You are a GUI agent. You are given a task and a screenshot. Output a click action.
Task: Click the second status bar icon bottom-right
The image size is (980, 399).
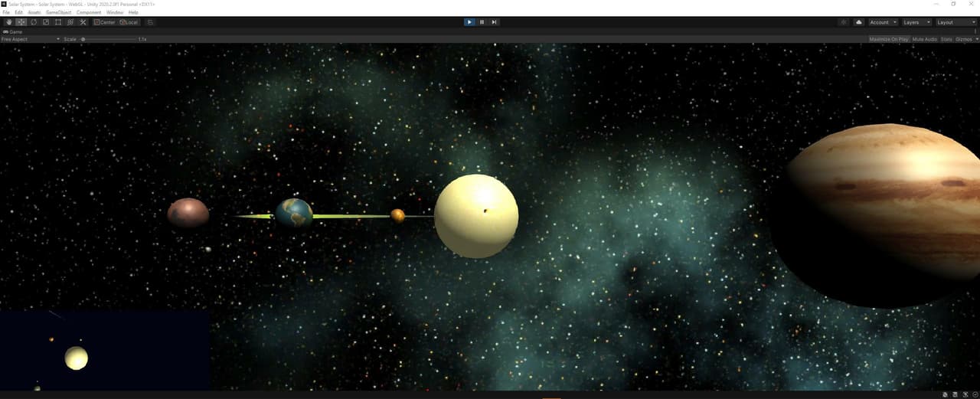pyautogui.click(x=955, y=394)
